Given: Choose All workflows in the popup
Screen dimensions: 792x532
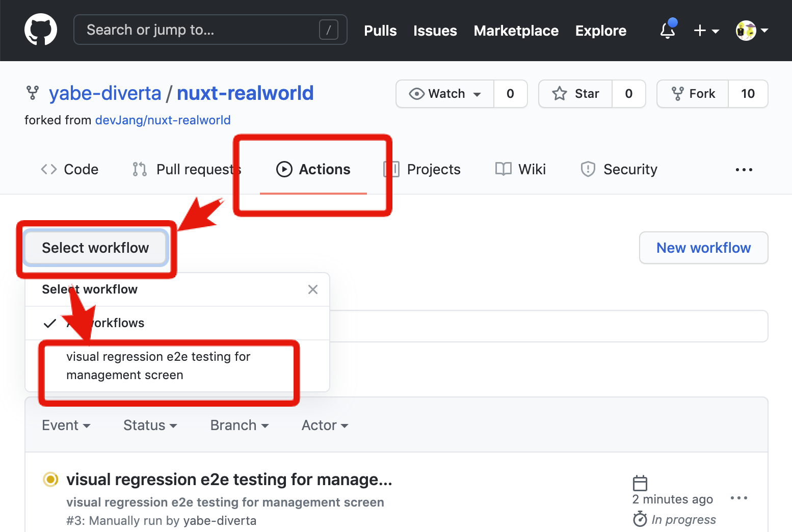Looking at the screenshot, I should (177, 323).
